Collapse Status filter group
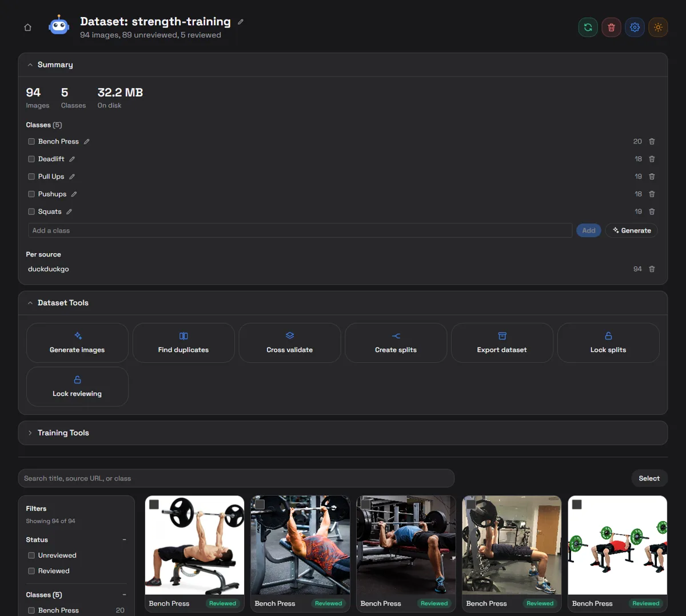Image resolution: width=686 pixels, height=616 pixels. (124, 540)
